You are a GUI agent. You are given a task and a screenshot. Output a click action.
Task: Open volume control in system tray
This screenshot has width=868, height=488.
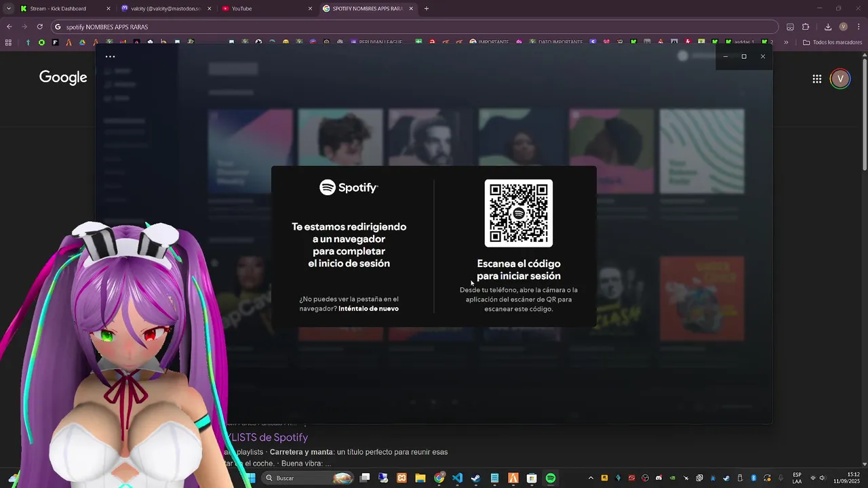coord(822,479)
